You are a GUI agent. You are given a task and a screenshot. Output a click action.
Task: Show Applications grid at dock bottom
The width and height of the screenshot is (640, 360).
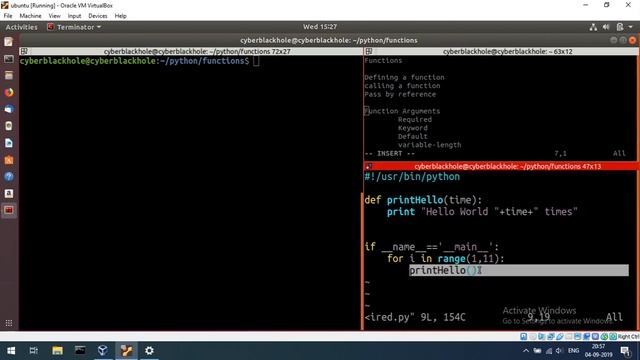click(9, 323)
